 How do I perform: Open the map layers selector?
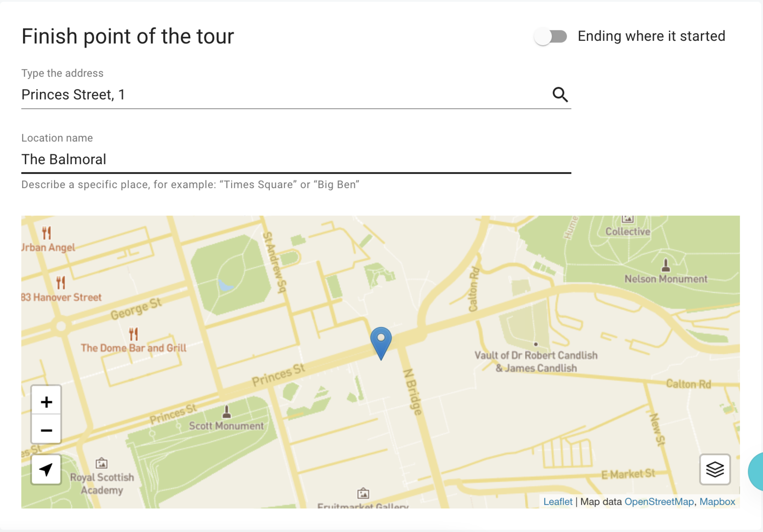(714, 469)
